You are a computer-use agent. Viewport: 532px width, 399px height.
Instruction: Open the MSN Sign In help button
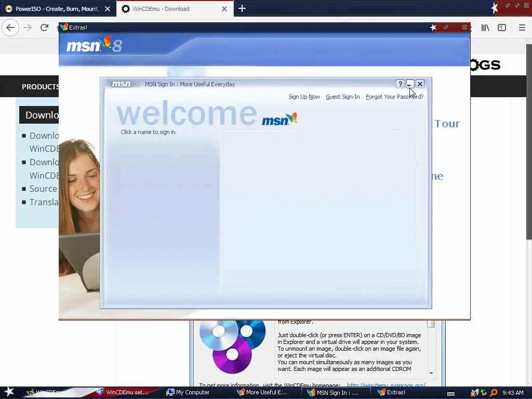click(x=400, y=84)
